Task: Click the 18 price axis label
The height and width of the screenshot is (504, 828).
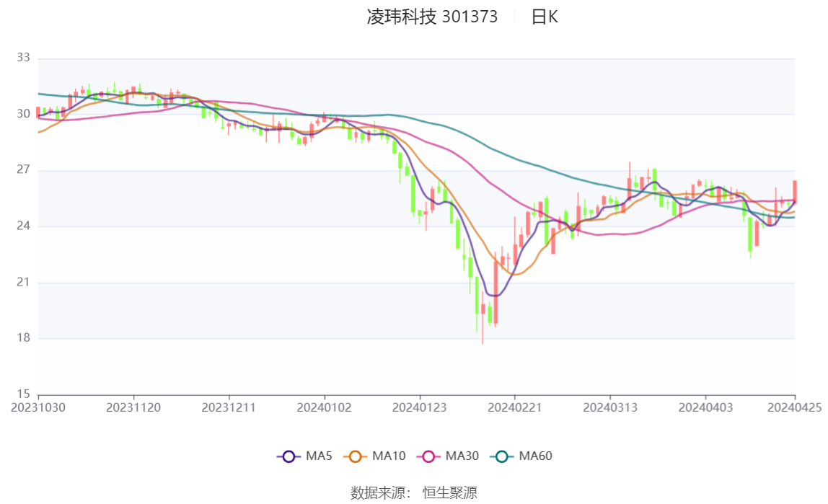Action: [x=23, y=337]
